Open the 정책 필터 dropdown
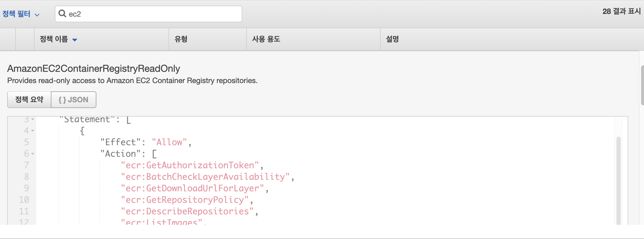 [21, 14]
